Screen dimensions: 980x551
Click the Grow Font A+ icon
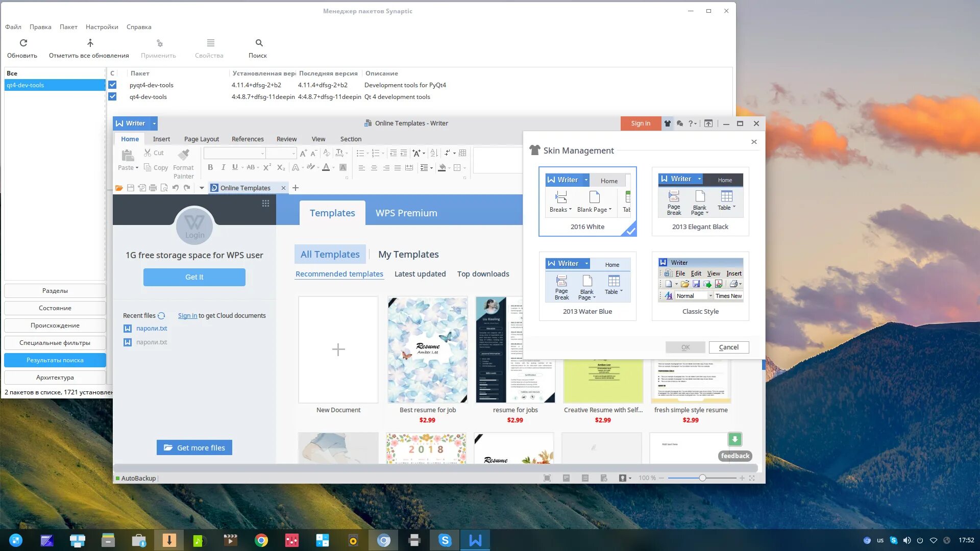(x=303, y=153)
